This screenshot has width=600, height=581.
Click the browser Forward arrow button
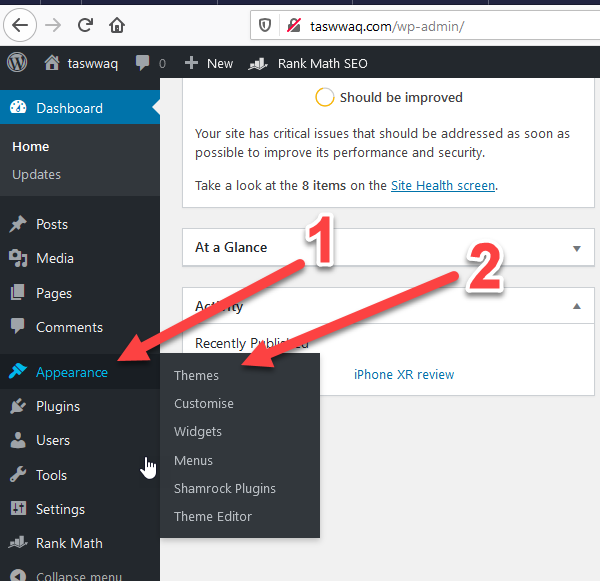point(53,26)
